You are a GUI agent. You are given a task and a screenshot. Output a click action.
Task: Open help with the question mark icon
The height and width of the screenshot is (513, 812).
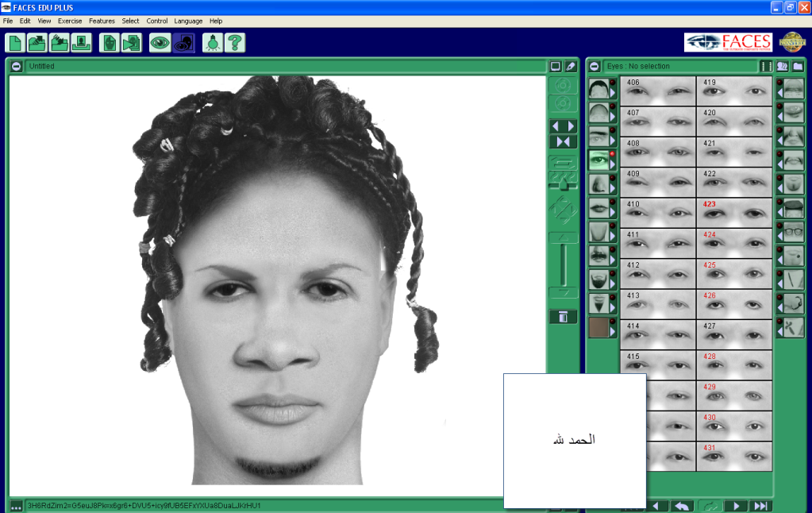[x=235, y=43]
